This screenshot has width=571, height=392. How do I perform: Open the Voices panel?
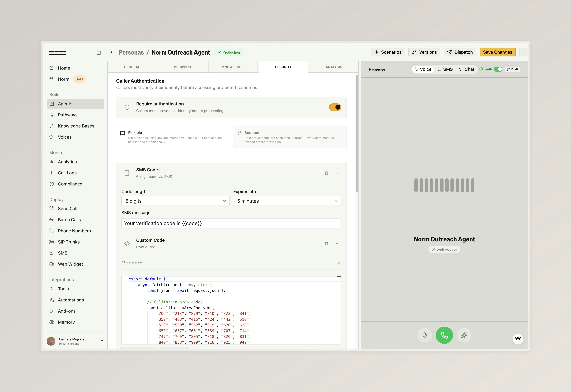64,137
